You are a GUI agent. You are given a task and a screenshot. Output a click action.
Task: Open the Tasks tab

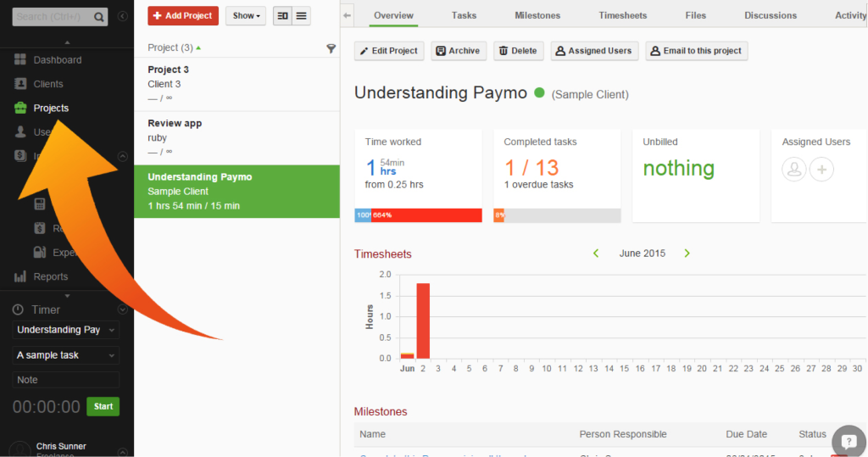[464, 15]
